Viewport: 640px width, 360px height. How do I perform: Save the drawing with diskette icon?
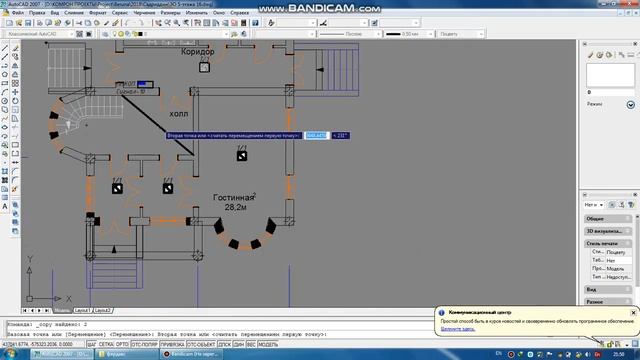pos(28,23)
